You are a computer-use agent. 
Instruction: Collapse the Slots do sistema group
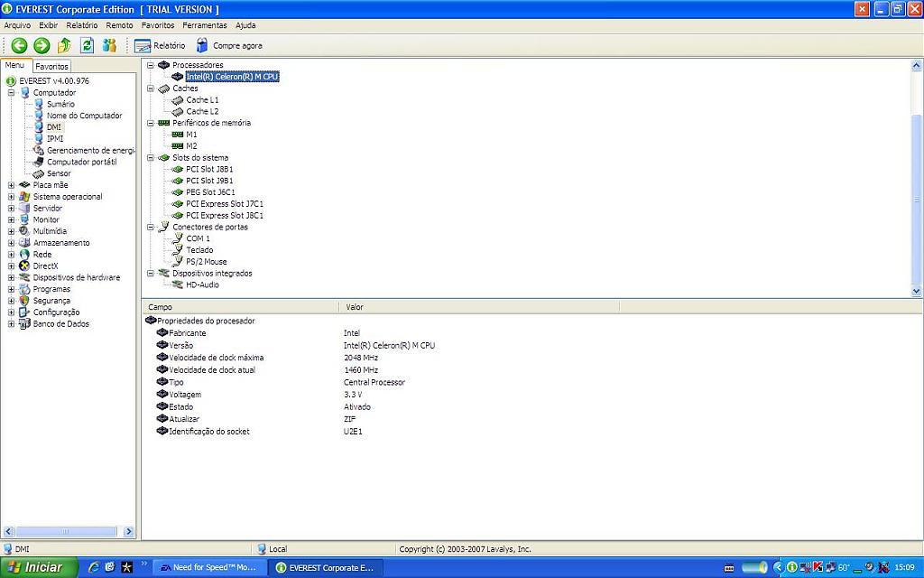click(x=151, y=158)
